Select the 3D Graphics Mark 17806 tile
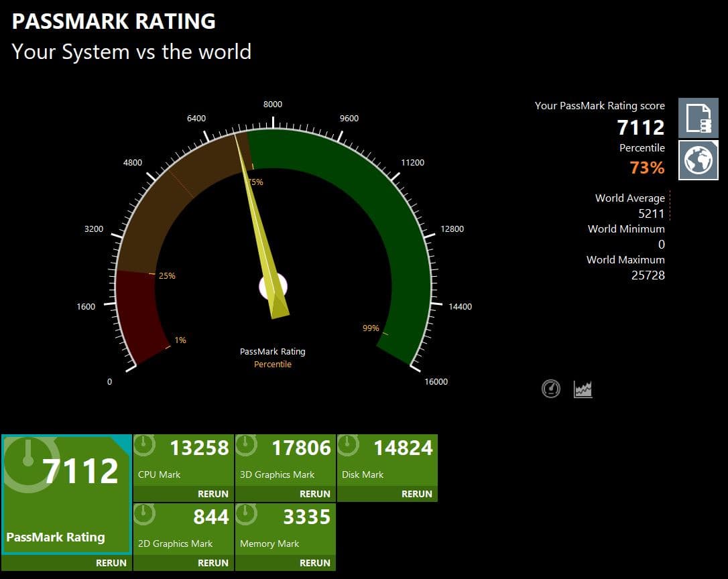 [x=286, y=468]
